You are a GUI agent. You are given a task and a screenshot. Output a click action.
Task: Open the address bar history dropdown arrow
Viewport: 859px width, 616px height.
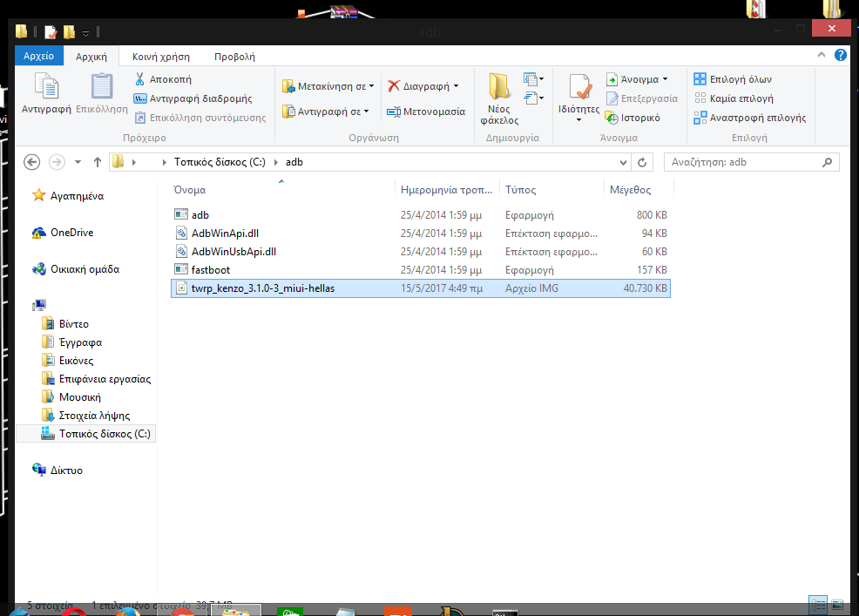pos(623,162)
